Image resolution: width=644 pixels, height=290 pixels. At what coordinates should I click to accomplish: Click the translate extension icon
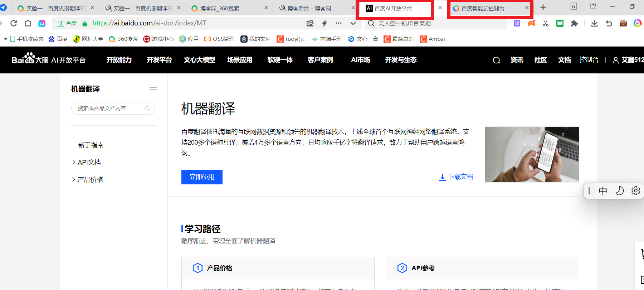click(517, 23)
